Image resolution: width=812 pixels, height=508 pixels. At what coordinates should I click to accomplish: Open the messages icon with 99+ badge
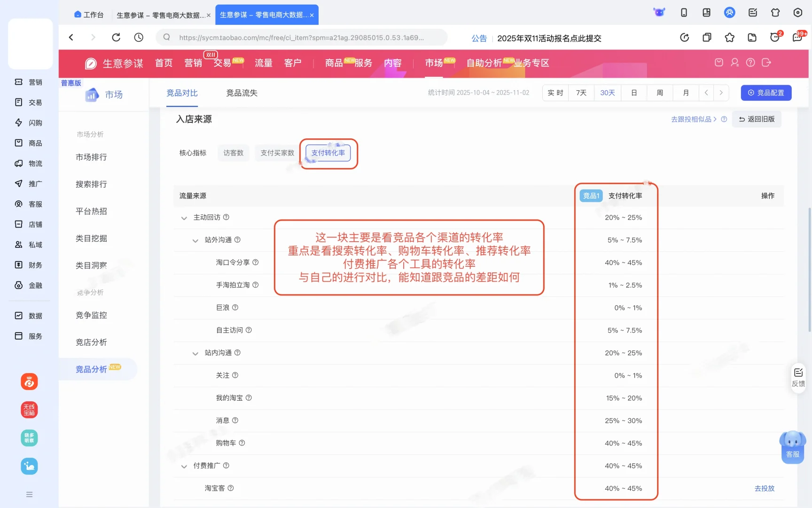(x=798, y=37)
